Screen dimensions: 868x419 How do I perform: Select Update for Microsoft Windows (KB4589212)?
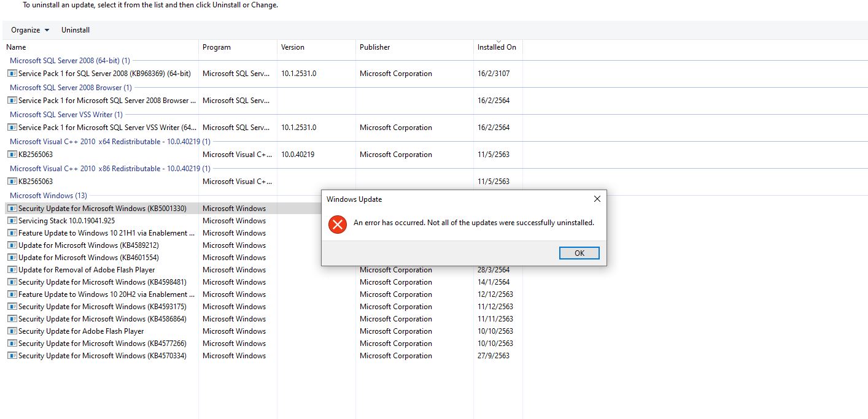[88, 245]
